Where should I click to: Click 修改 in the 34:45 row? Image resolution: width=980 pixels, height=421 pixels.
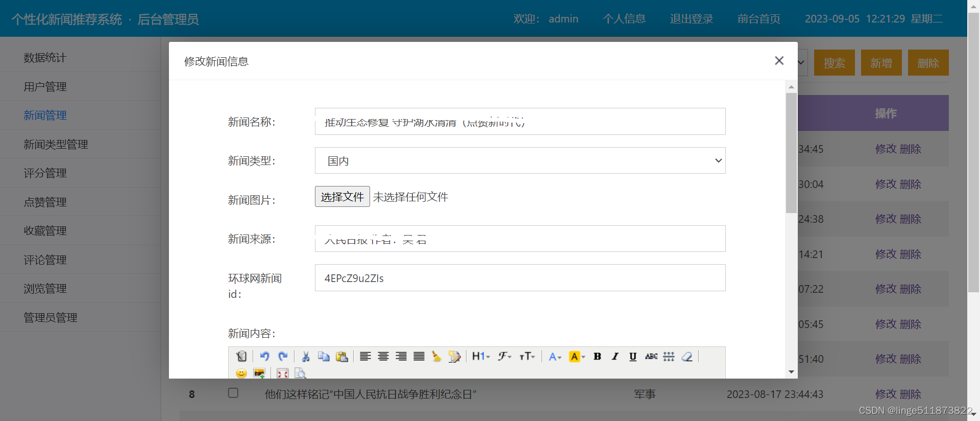[886, 149]
